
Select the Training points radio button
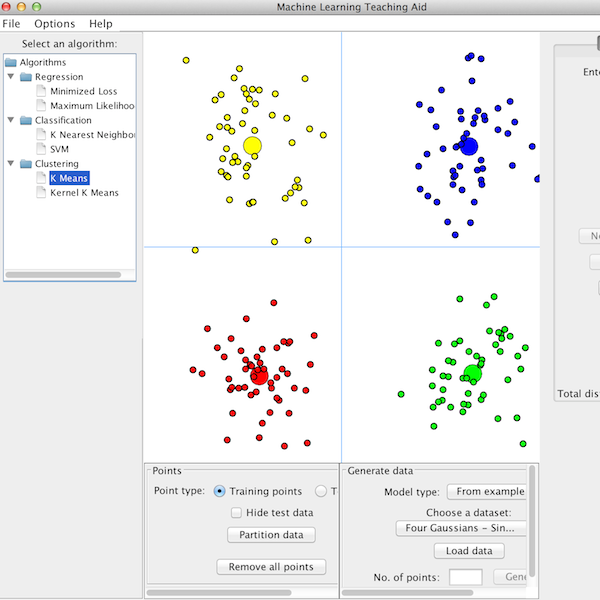219,491
